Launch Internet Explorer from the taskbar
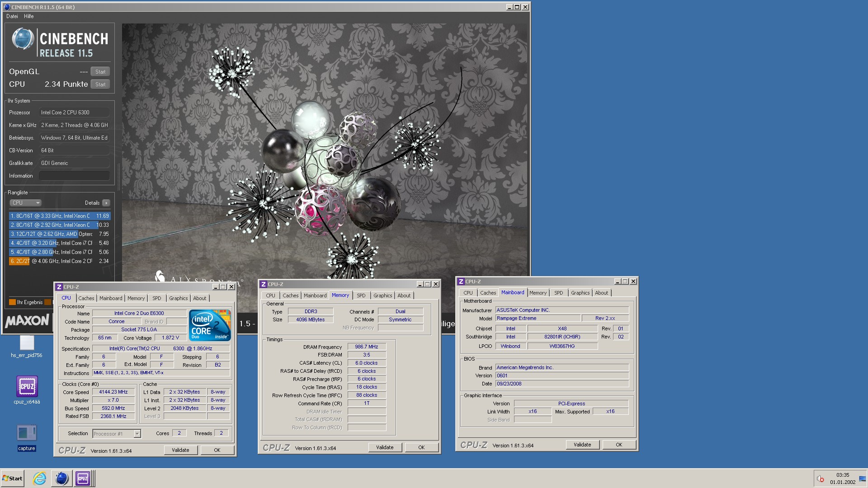Viewport: 868px width, 488px height. [x=40, y=478]
